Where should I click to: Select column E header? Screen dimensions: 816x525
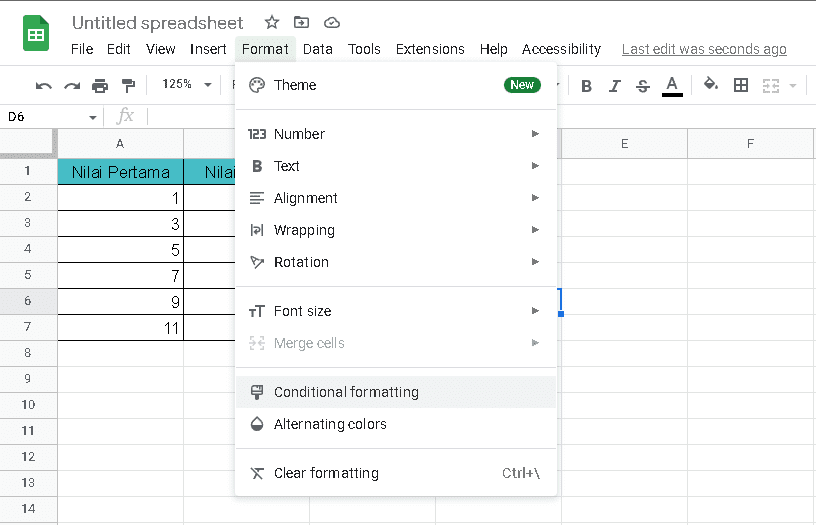624,144
